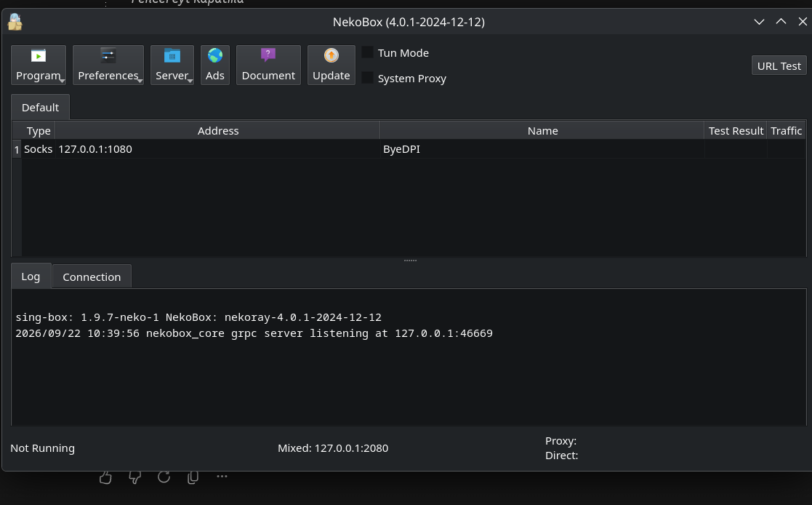The height and width of the screenshot is (505, 812).
Task: Enable the Tun Mode checkbox
Action: [x=367, y=52]
